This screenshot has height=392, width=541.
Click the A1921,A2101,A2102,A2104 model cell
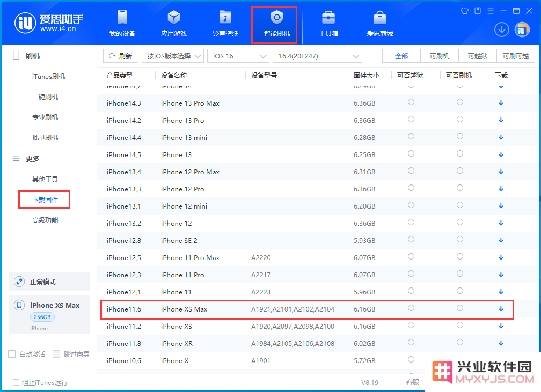[x=293, y=309]
